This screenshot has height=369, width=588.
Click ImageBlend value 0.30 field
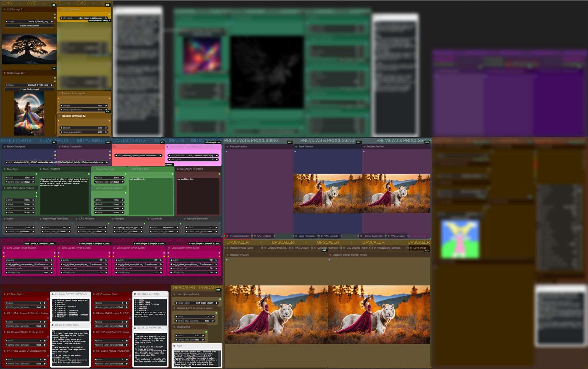point(189,335)
